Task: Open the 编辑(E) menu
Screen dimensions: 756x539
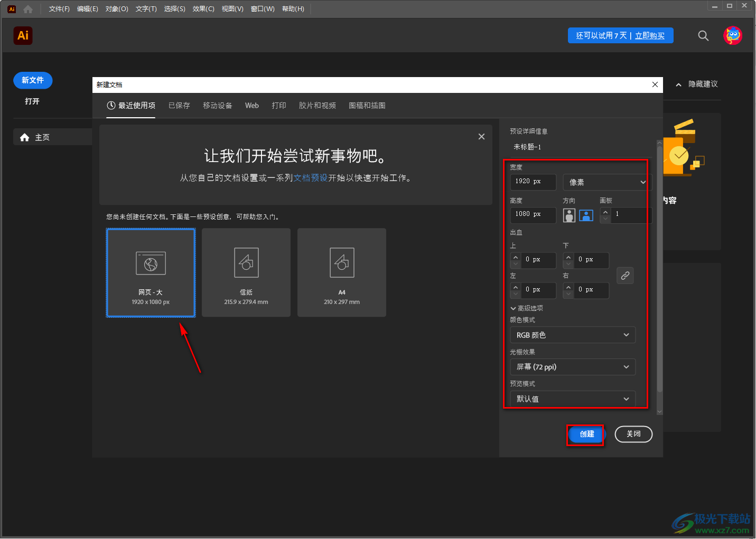Action: 88,9
